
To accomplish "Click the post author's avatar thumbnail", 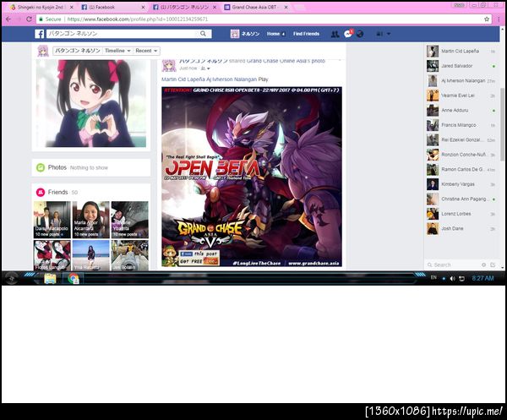I will [168, 65].
